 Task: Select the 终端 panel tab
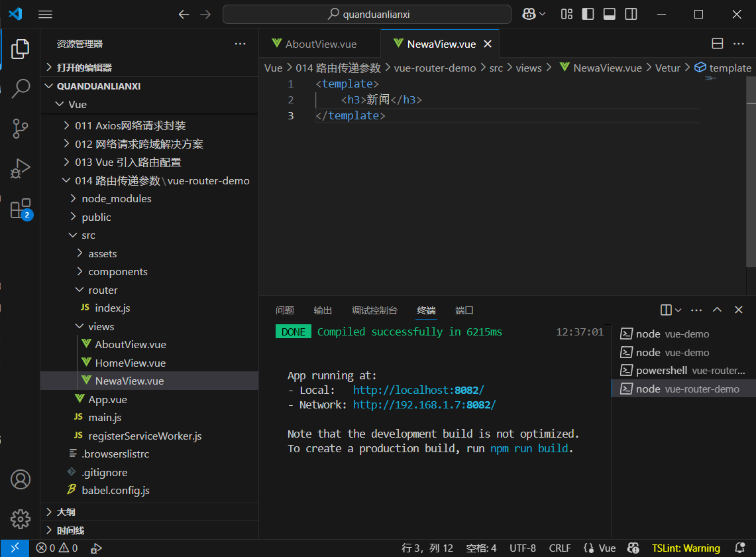click(426, 310)
